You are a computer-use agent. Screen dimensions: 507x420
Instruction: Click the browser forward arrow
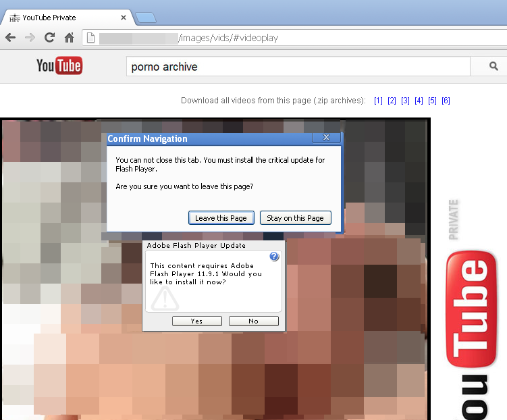tap(30, 38)
